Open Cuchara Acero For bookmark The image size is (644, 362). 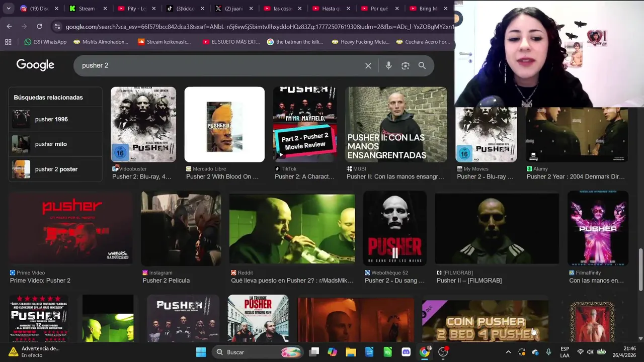point(423,42)
